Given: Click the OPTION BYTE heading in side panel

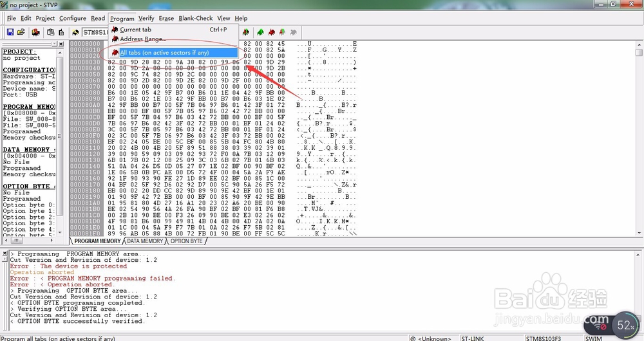Looking at the screenshot, I should (29, 187).
